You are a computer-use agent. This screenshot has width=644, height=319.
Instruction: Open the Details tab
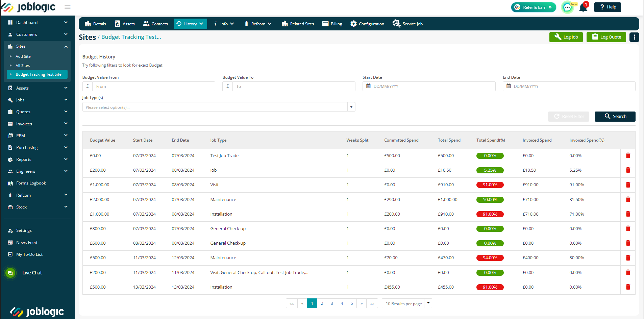point(95,24)
